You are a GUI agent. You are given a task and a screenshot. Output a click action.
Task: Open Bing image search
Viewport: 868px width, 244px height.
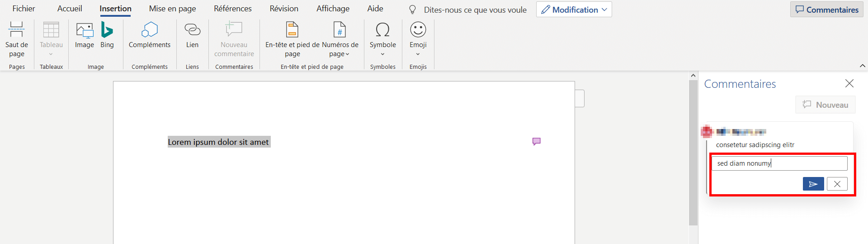[107, 35]
